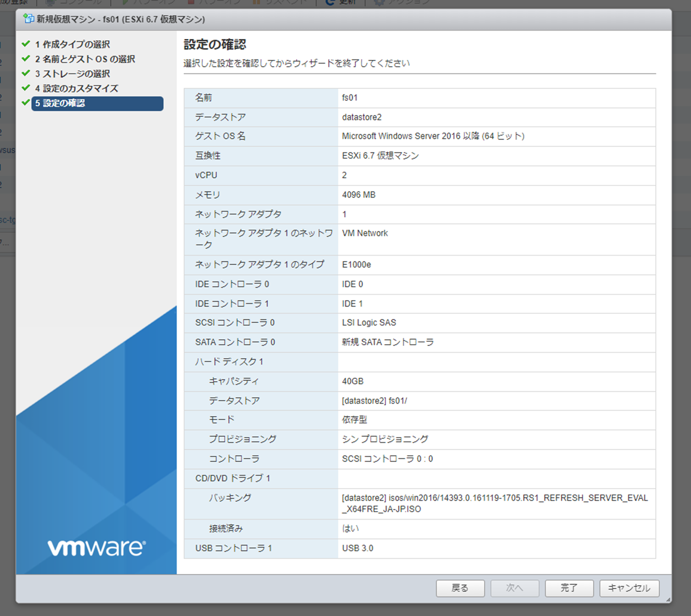Click the green パワーオン (Power On) icon

coord(124,1)
